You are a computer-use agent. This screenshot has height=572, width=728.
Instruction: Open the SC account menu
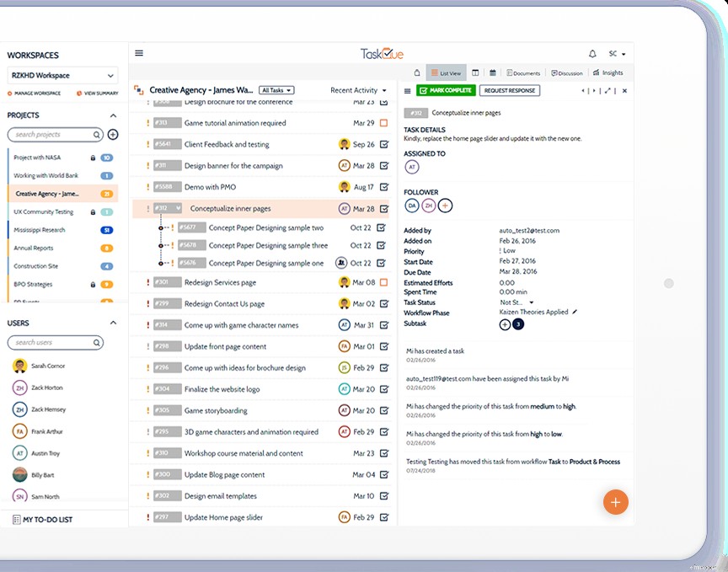618,53
